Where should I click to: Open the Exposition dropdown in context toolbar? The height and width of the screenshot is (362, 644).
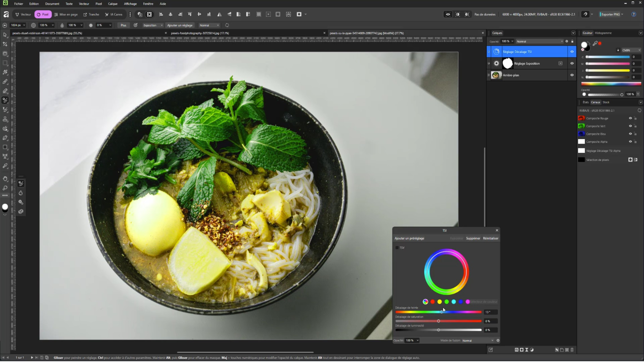click(x=153, y=25)
